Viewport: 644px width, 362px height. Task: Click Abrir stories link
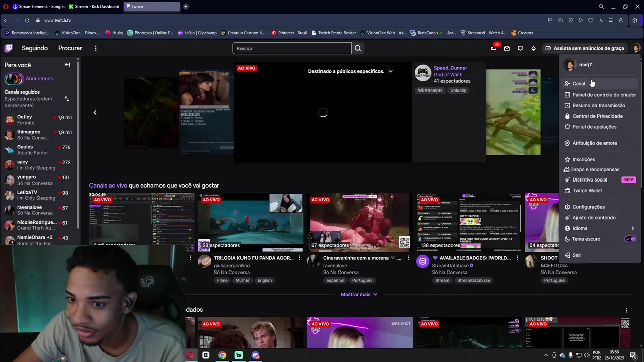tap(39, 79)
